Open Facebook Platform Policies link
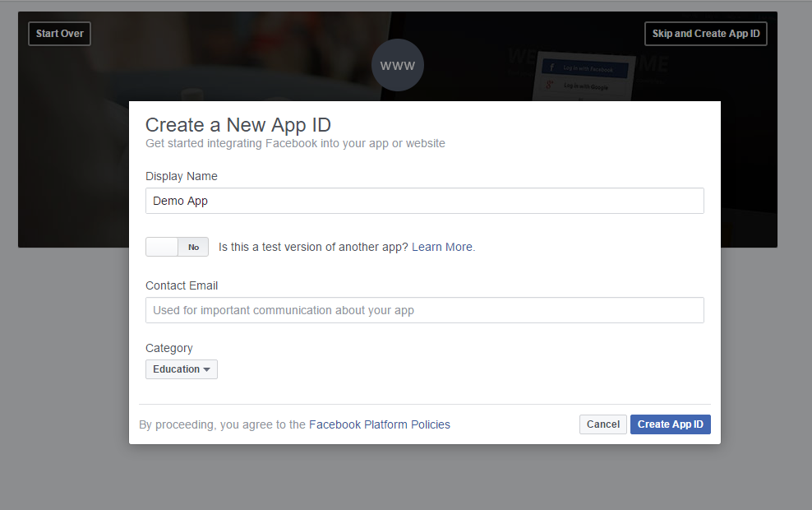 point(380,424)
